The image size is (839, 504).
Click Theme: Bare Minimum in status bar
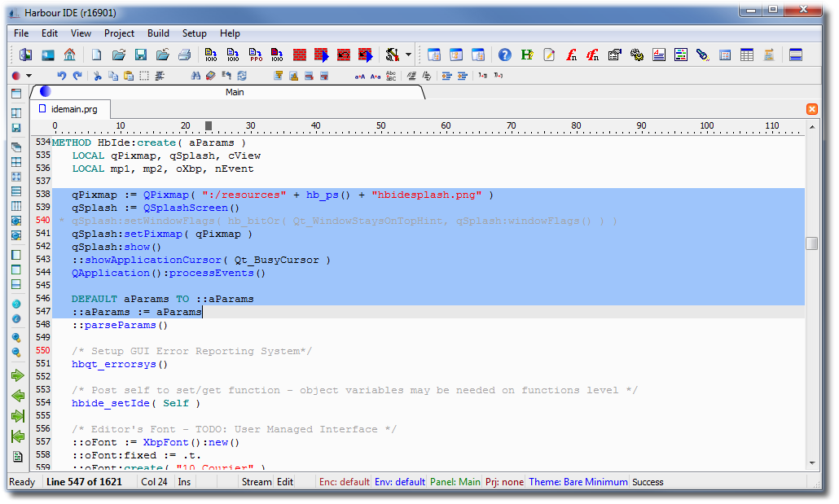[x=578, y=482]
